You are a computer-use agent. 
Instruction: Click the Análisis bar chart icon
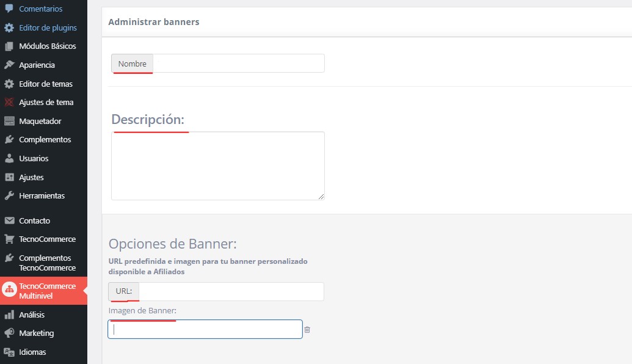point(9,315)
